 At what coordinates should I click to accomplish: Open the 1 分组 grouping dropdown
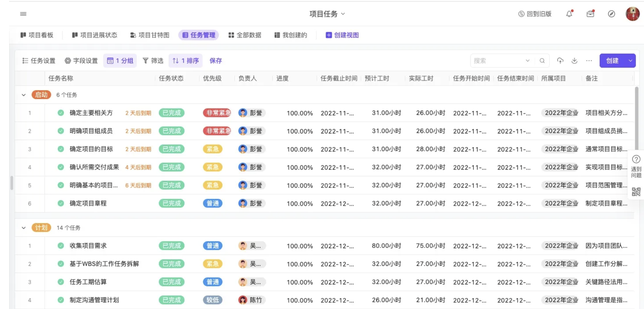[x=120, y=61]
